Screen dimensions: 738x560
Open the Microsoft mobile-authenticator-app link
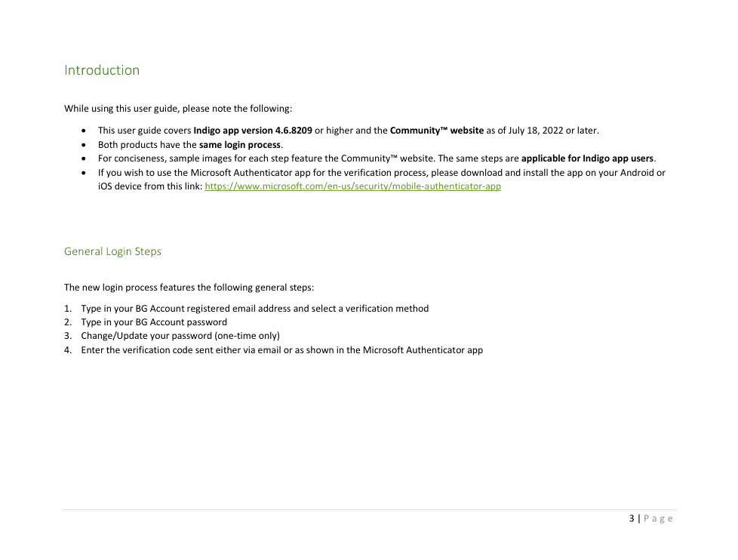[352, 186]
